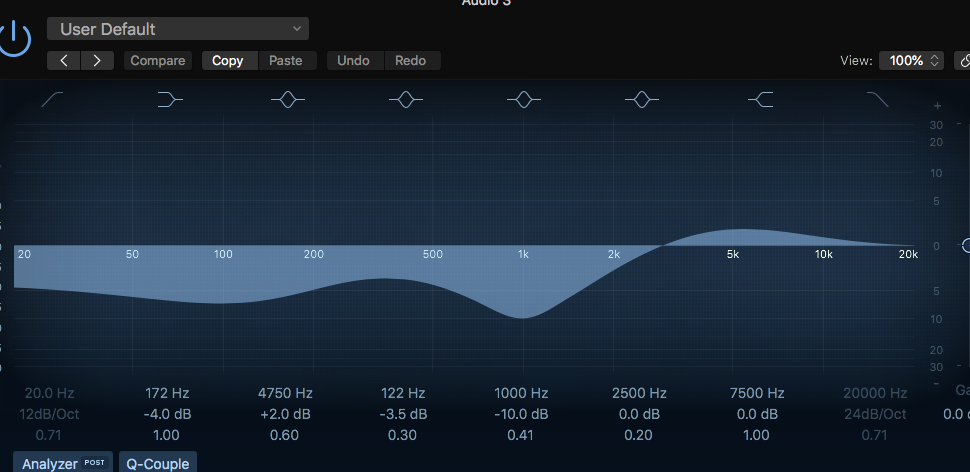This screenshot has height=472, width=970.
Task: Toggle the Analyzer button
Action: point(63,463)
